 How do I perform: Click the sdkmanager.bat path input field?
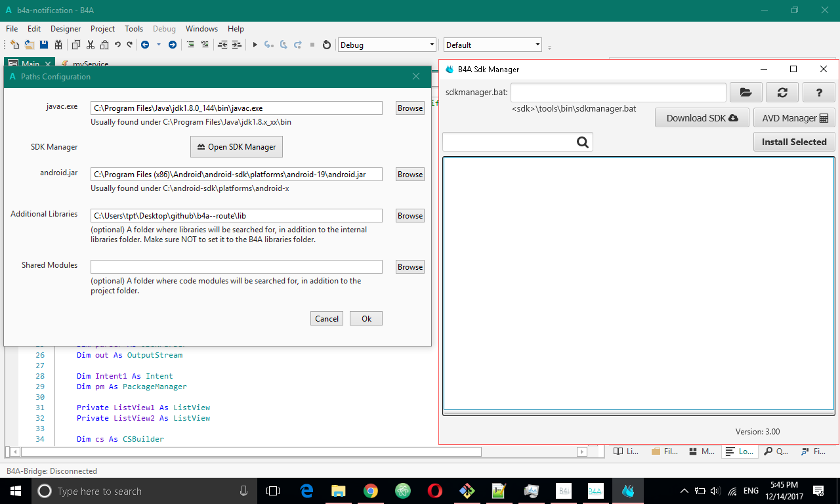pos(618,93)
